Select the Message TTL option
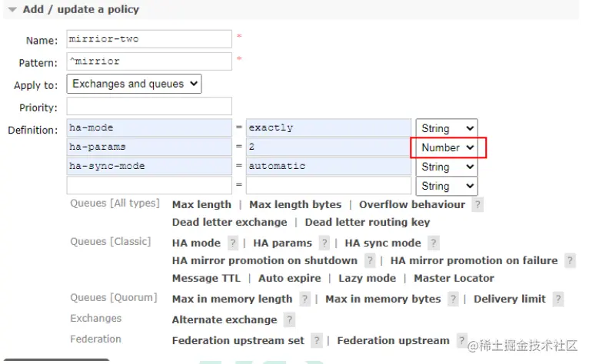589x364 pixels. [x=206, y=278]
